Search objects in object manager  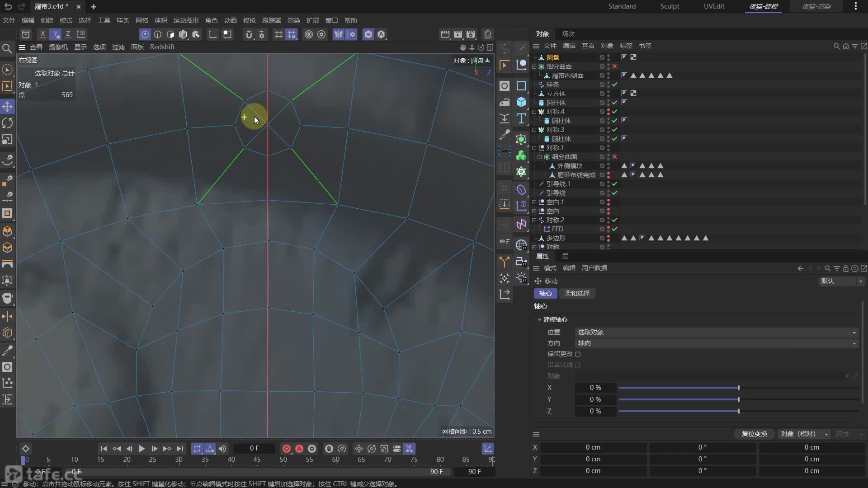(836, 46)
